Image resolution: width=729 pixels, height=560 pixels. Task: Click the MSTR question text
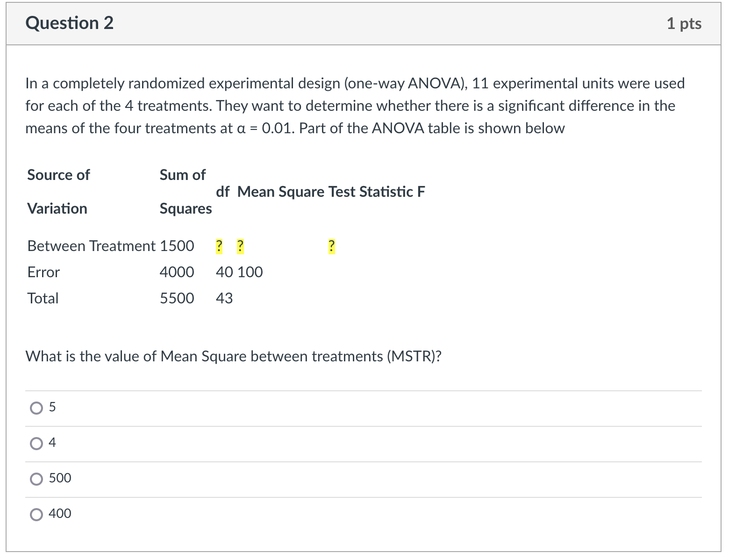click(x=234, y=356)
